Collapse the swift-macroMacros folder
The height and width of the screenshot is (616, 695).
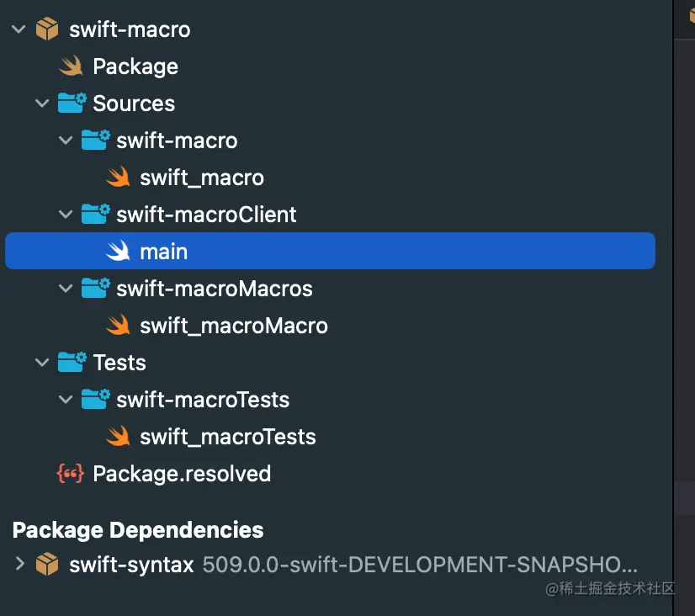pos(66,289)
